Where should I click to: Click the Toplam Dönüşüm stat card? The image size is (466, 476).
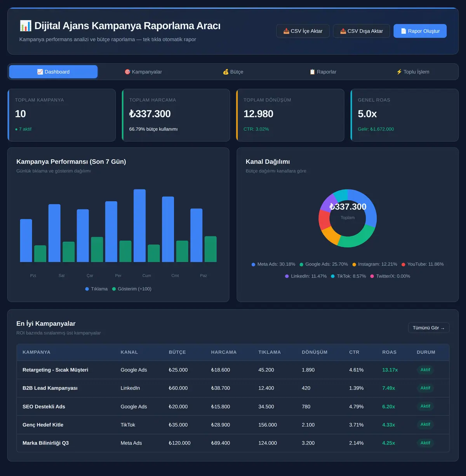pyautogui.click(x=290, y=115)
